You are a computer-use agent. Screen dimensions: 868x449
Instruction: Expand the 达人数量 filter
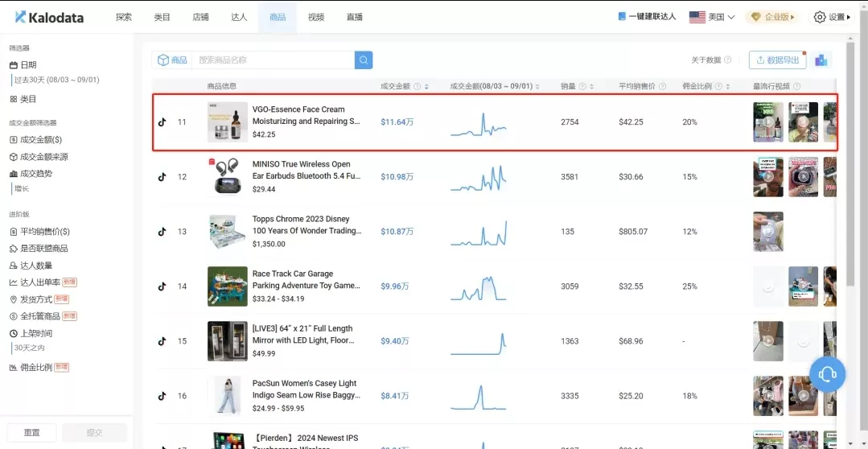(31, 266)
